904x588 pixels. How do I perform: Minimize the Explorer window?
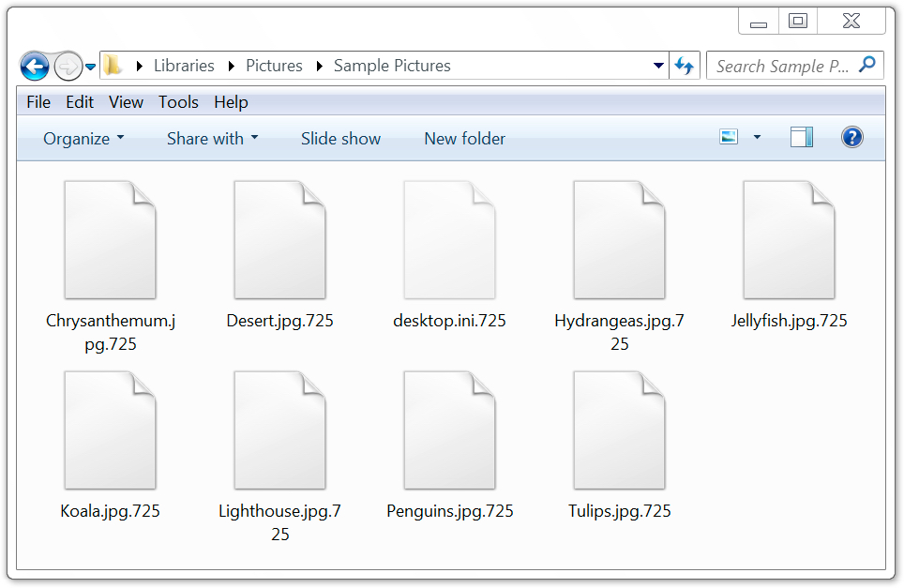tap(759, 22)
